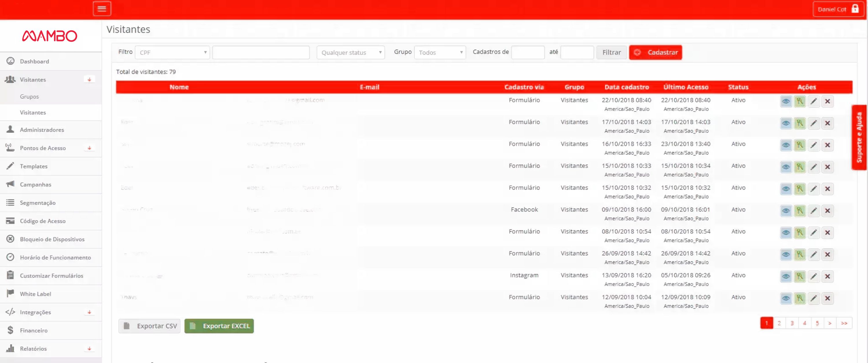Delete the Facebook visitor (X icon)
Viewport: 868px width, 363px height.
(827, 211)
